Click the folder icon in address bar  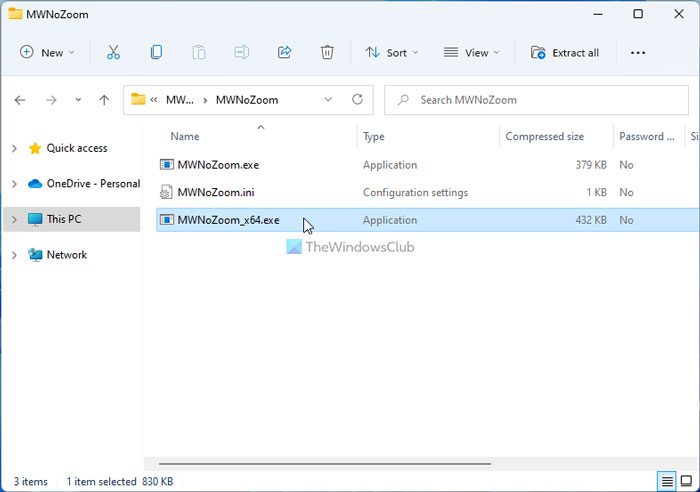pos(138,99)
